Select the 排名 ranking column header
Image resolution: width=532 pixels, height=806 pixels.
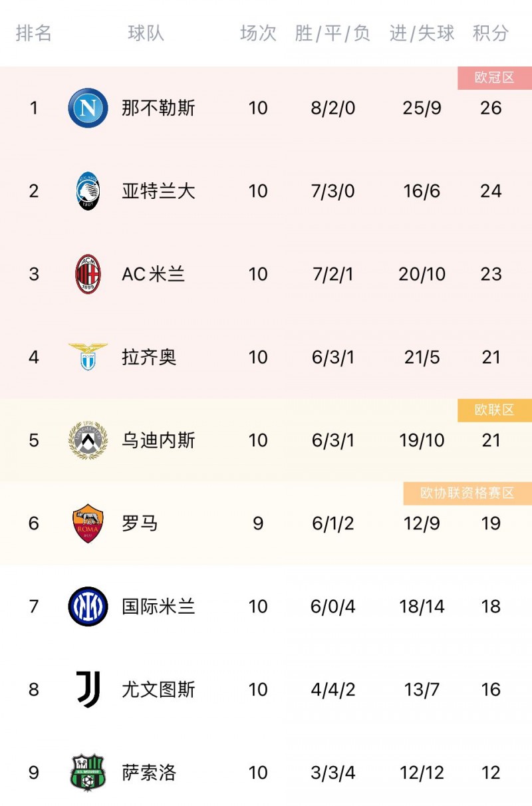pos(34,33)
